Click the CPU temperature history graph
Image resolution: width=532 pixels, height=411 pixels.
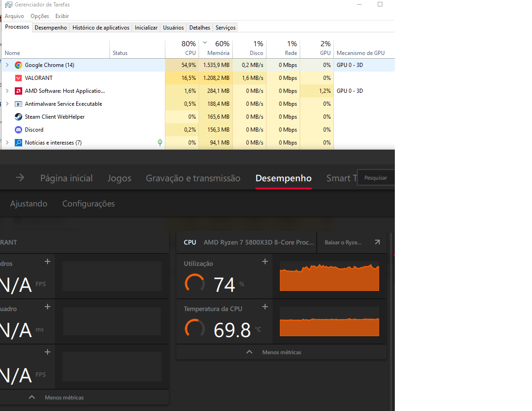tap(329, 321)
